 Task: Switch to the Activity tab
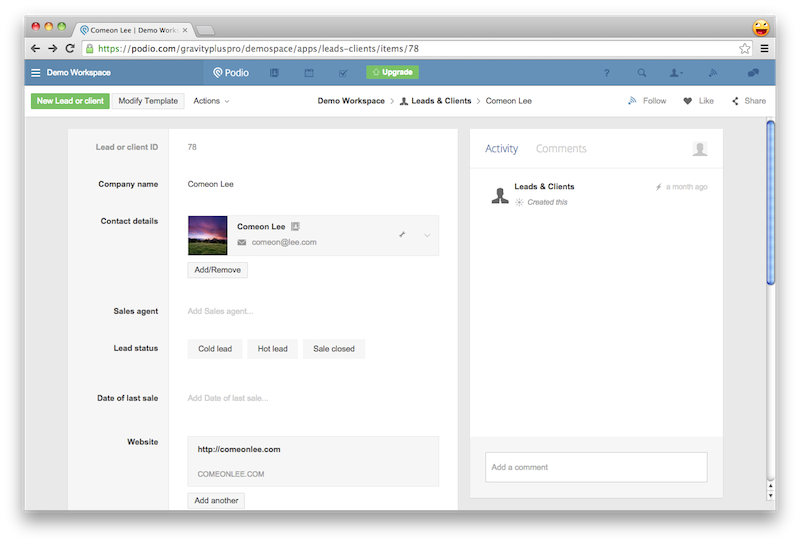[x=501, y=149]
